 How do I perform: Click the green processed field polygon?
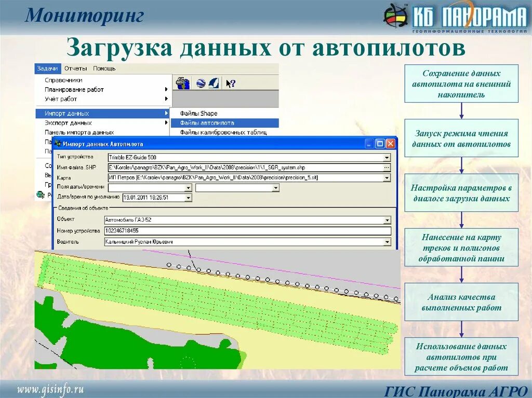coord(217,304)
